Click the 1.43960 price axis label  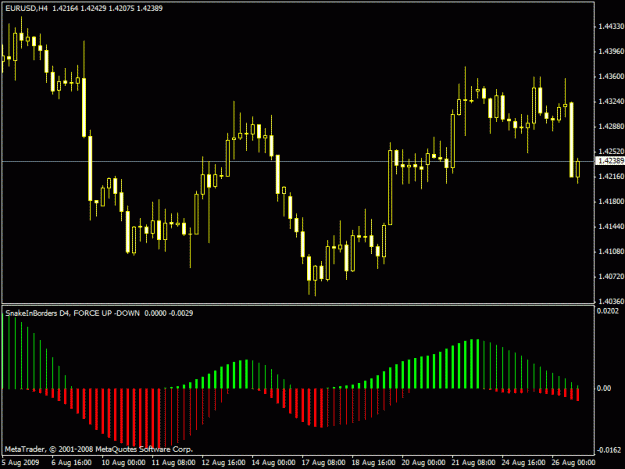[x=611, y=51]
